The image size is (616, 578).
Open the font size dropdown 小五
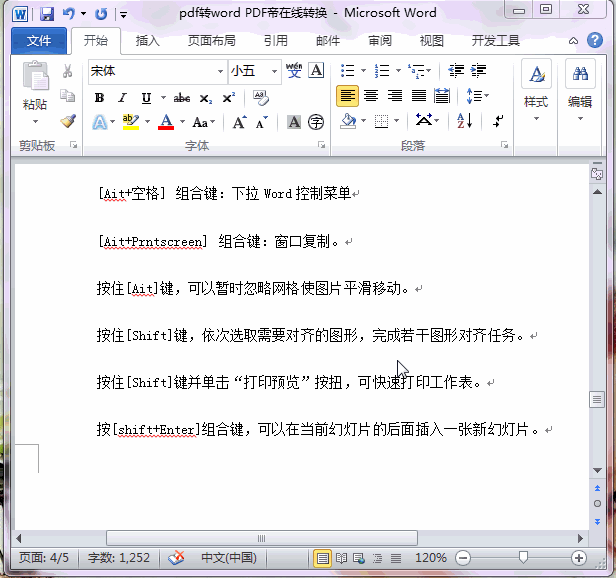pos(274,71)
